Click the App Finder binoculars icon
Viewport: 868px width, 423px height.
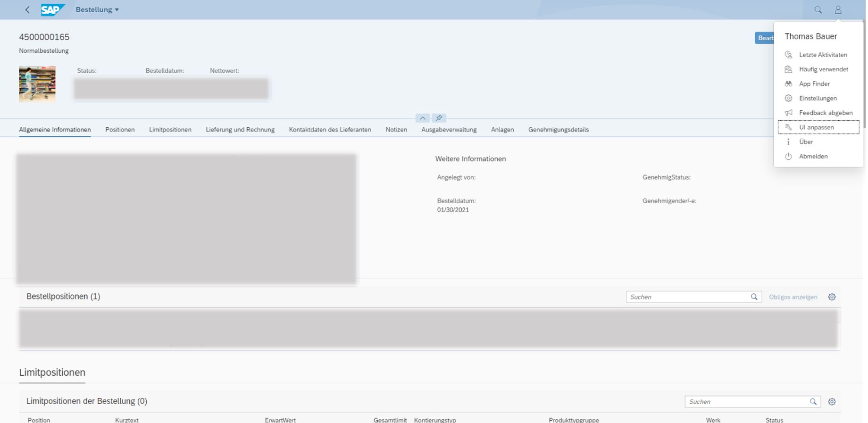[788, 84]
